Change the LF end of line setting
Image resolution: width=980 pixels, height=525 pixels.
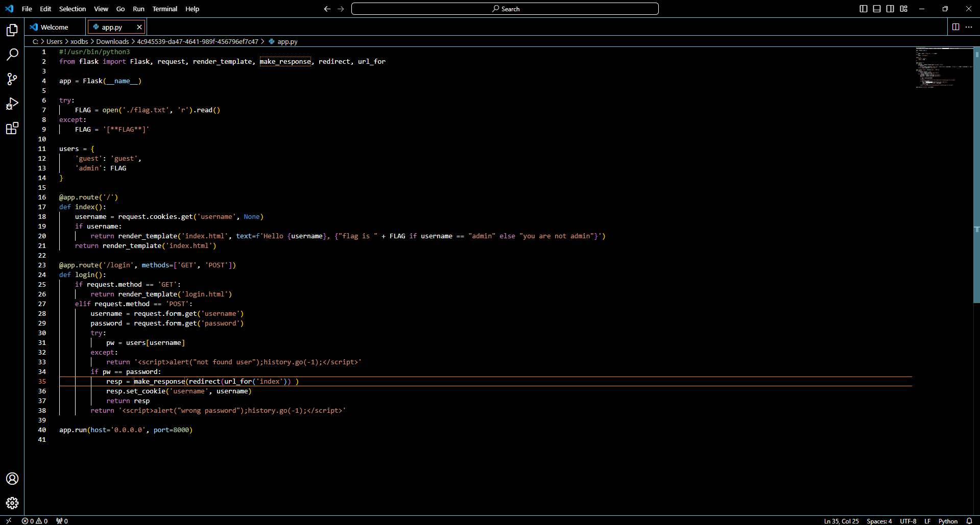coord(927,521)
